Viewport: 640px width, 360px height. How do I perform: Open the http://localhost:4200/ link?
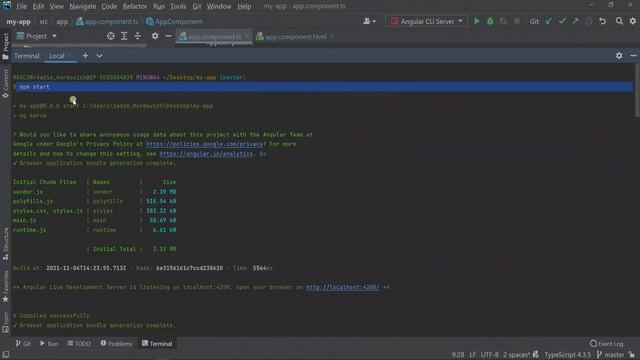(342, 287)
